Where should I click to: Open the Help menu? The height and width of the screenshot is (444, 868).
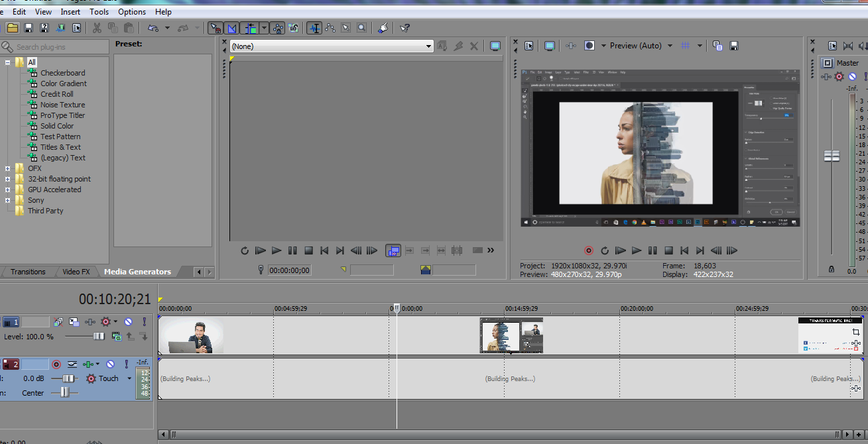[x=163, y=11]
